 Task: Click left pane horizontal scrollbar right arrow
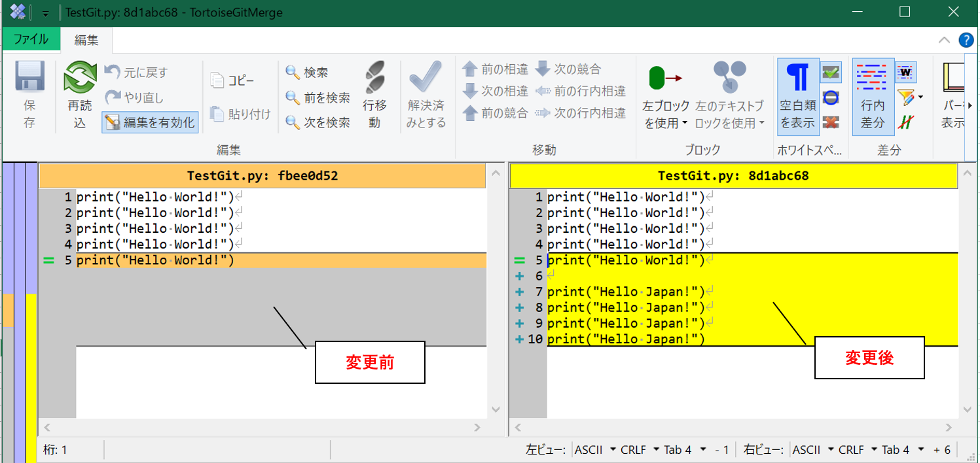coord(478,428)
